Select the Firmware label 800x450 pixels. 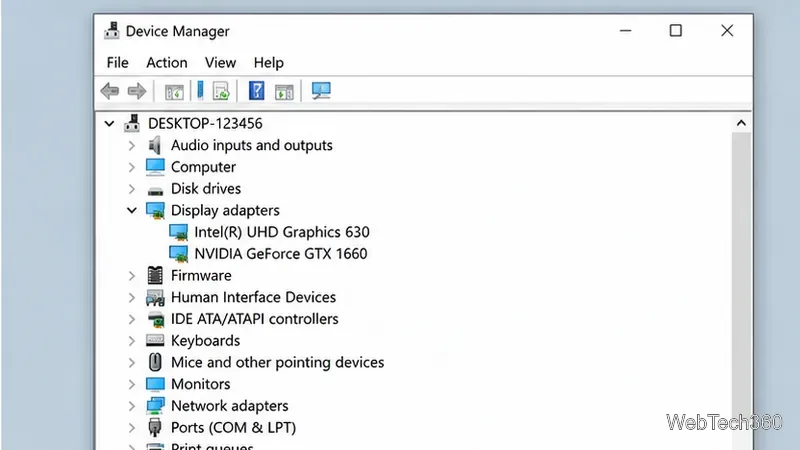[x=201, y=276]
